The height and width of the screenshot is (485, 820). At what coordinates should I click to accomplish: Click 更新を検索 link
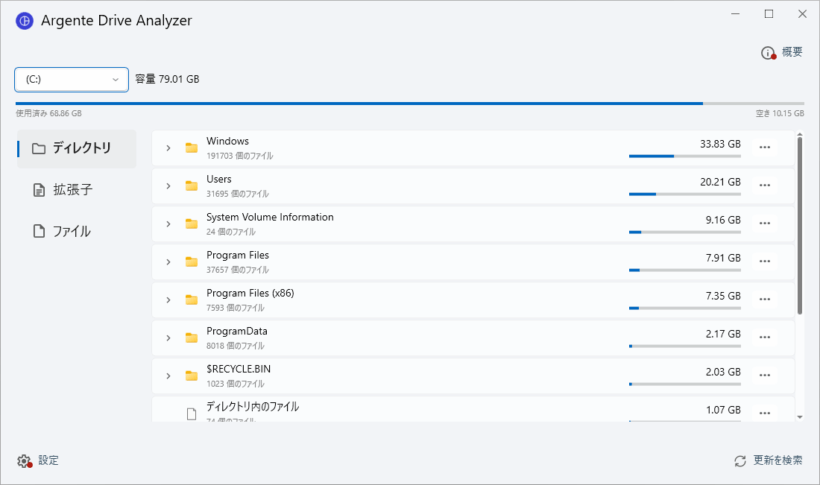pos(777,460)
